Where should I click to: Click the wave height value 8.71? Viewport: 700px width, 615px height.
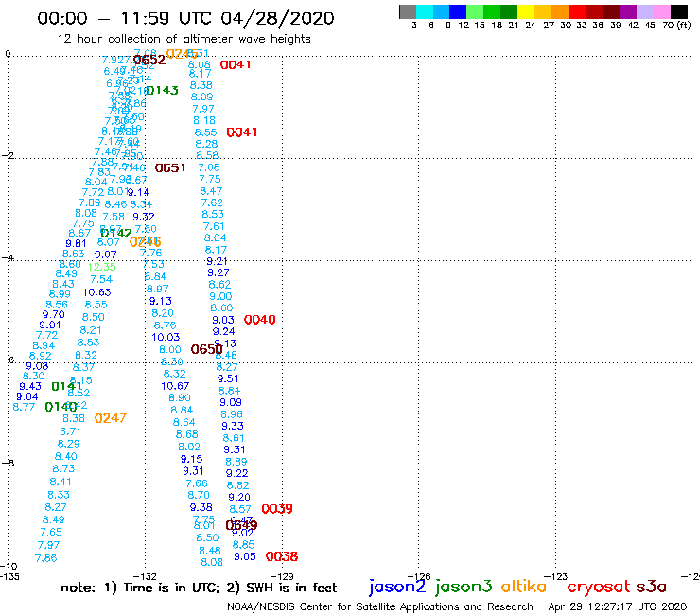[71, 431]
